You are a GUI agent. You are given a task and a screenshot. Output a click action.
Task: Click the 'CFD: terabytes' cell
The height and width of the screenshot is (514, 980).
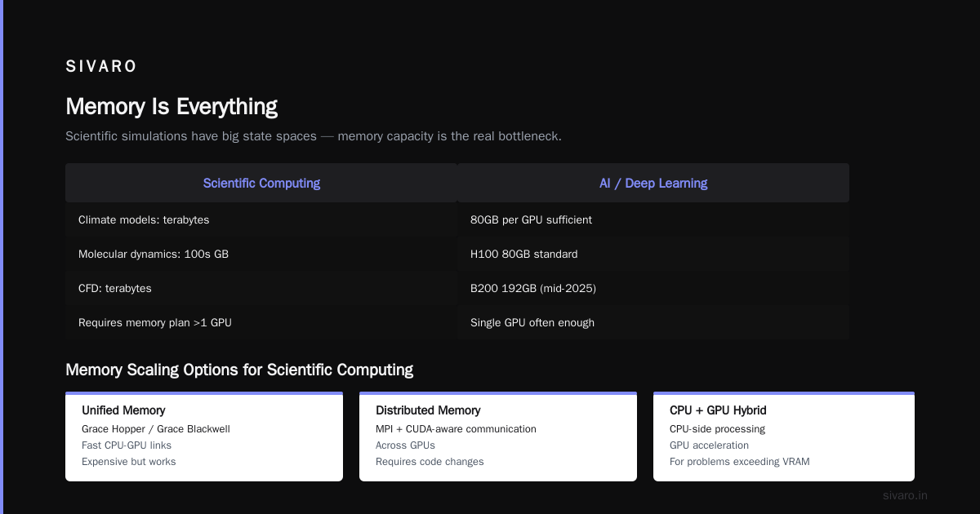point(261,288)
